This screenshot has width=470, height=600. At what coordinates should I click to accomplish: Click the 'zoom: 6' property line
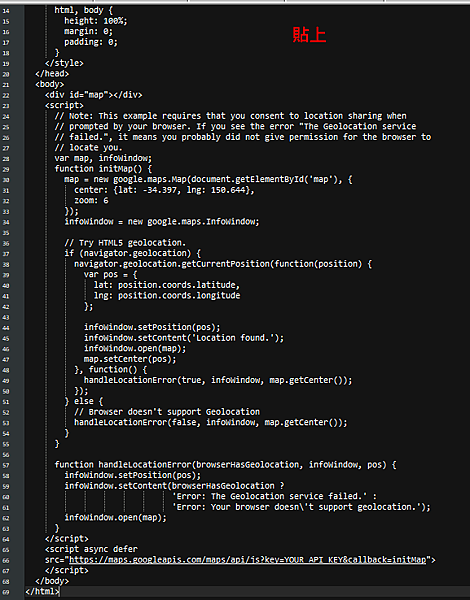click(x=91, y=201)
